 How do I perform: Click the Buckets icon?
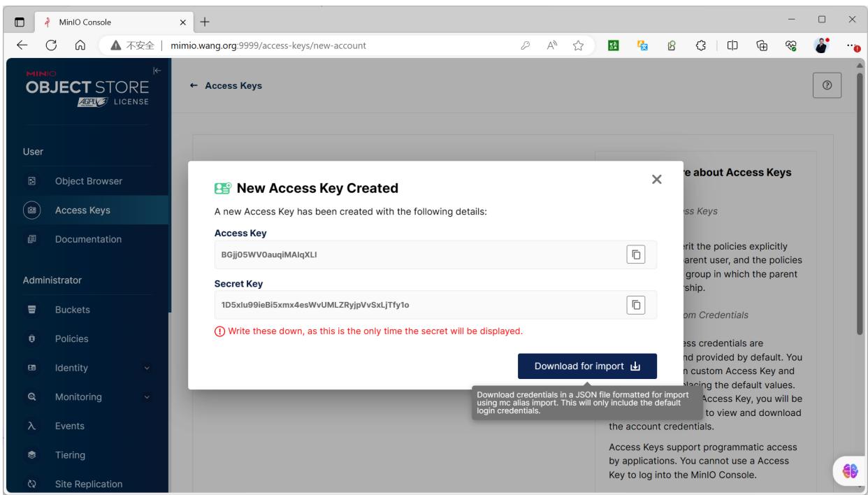(31, 309)
